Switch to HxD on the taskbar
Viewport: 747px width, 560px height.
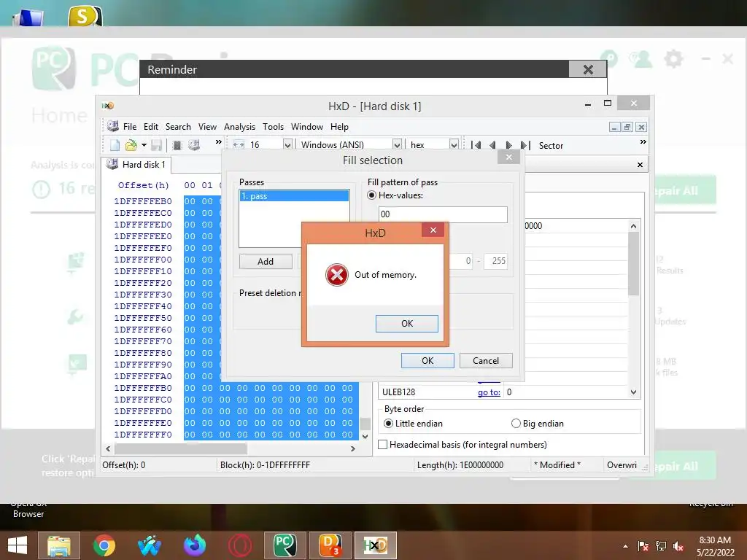click(x=376, y=545)
